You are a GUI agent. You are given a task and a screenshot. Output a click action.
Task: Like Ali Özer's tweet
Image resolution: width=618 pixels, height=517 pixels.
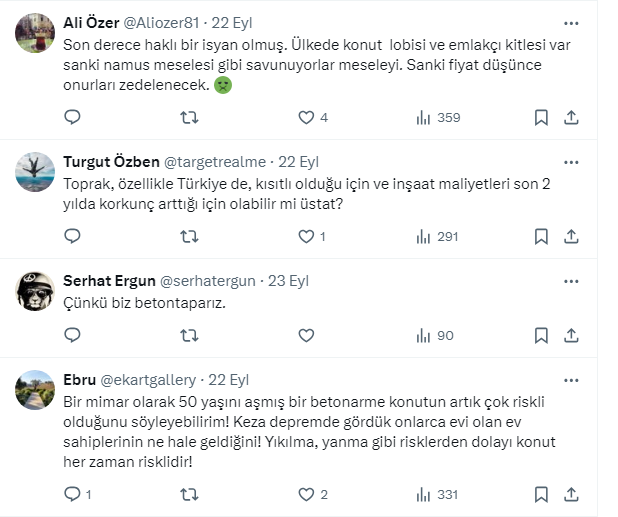tap(307, 117)
